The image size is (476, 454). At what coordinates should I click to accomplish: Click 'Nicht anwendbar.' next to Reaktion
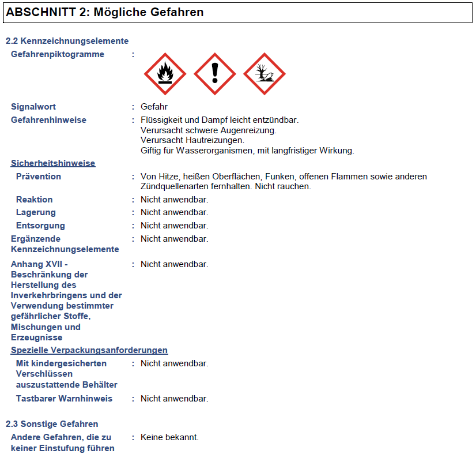click(x=174, y=200)
